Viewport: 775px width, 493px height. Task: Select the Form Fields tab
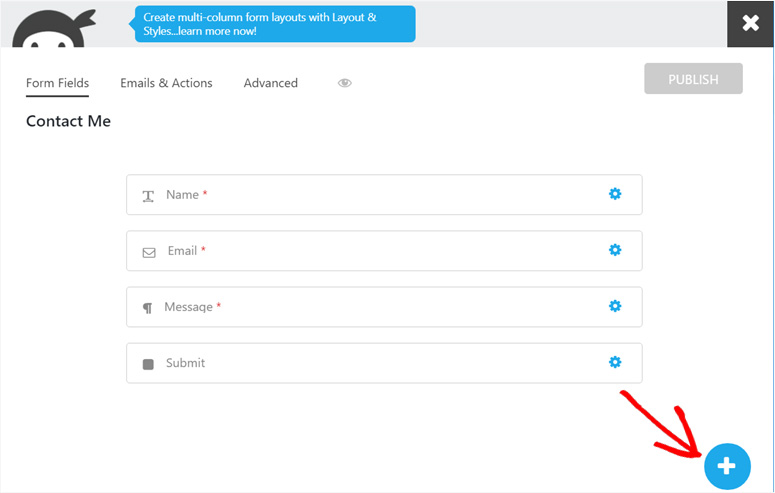(x=57, y=83)
